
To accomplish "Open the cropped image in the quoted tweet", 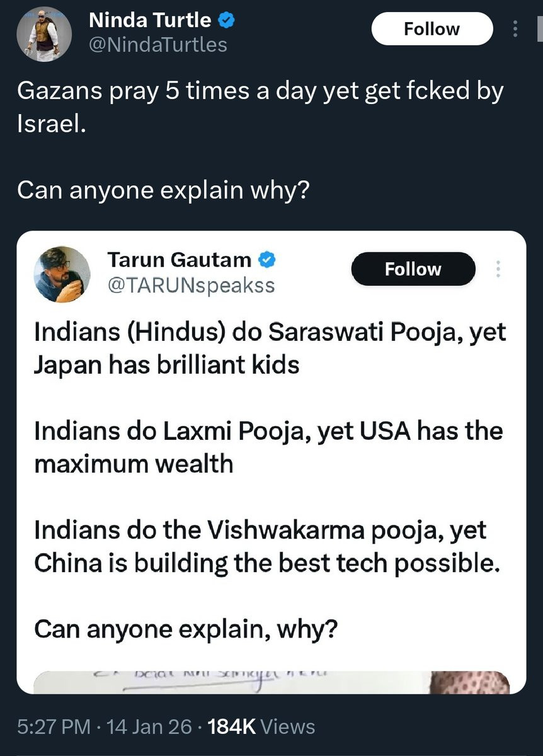I will (x=271, y=682).
